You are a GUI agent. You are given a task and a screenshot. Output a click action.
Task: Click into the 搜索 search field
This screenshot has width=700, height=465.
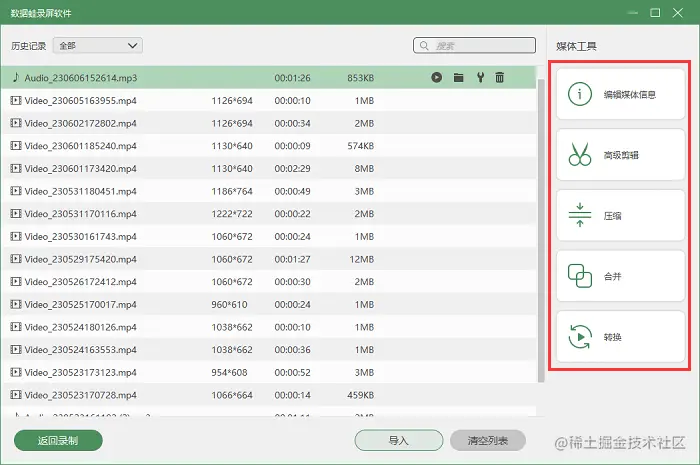point(475,46)
